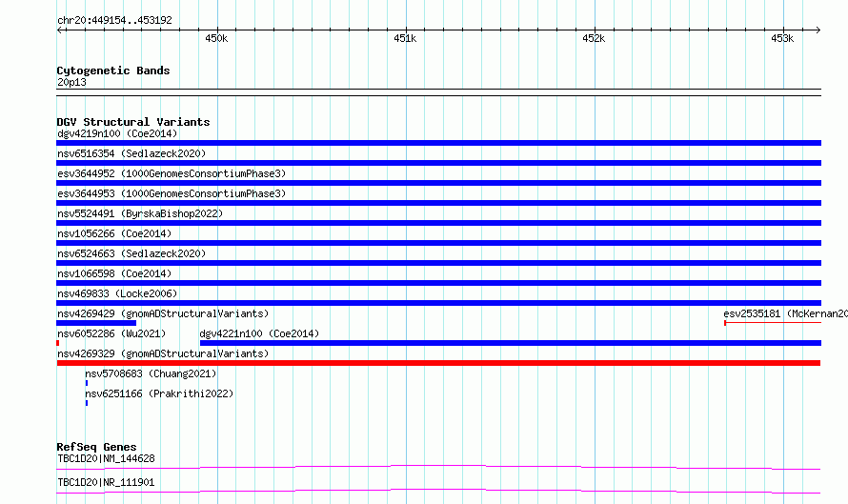The image size is (848, 504).
Task: Click the 453k ruler tick label
Action: [782, 38]
